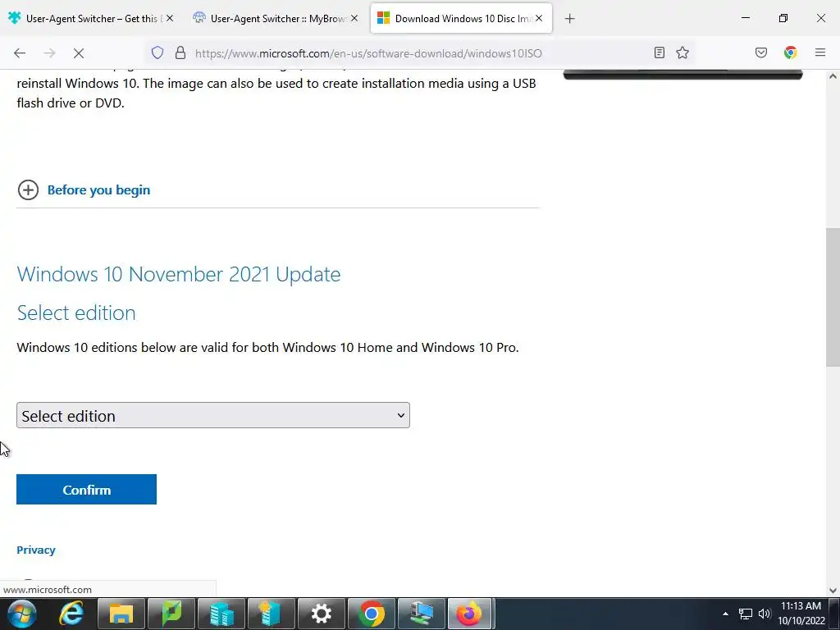Open the Privacy link

point(36,550)
